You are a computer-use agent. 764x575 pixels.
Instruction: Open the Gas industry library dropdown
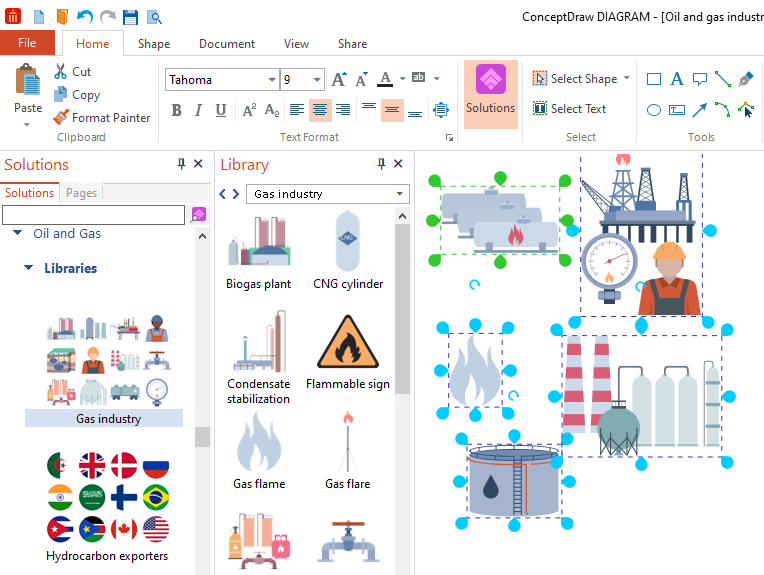tap(400, 194)
